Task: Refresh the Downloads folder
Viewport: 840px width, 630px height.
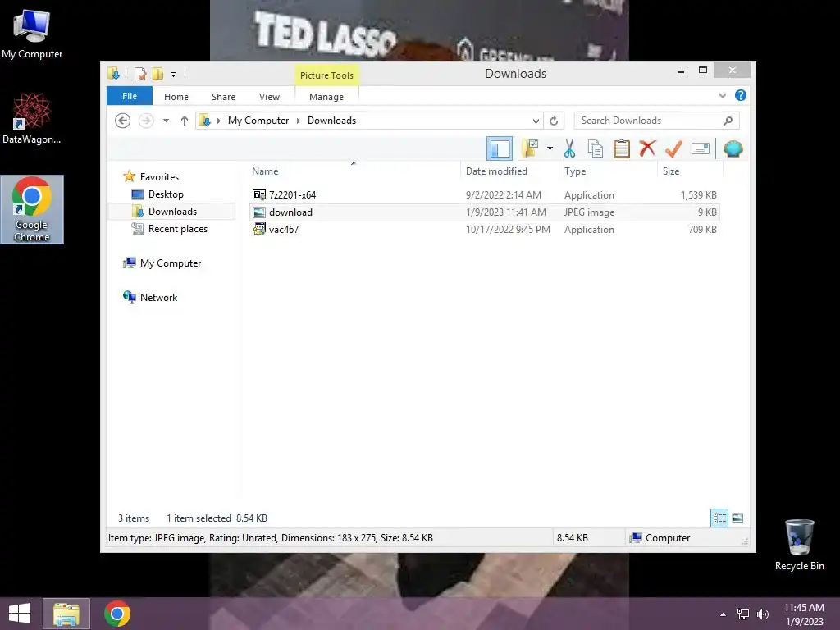Action: [x=554, y=121]
